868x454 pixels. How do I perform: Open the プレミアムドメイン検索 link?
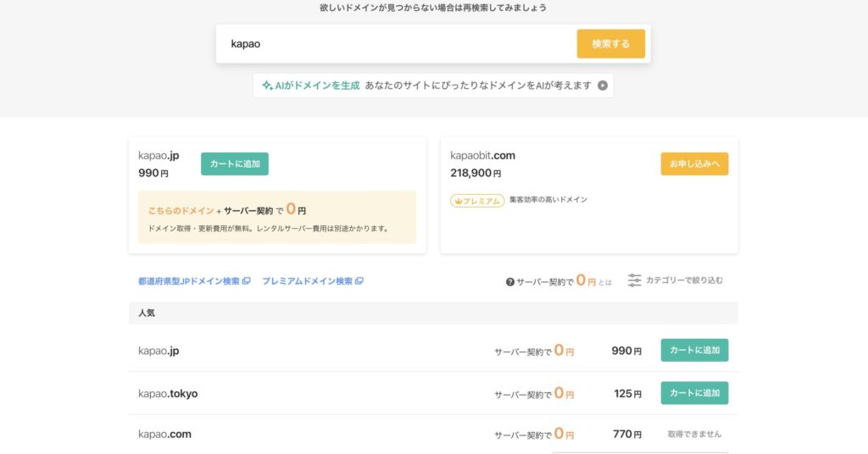tap(307, 281)
